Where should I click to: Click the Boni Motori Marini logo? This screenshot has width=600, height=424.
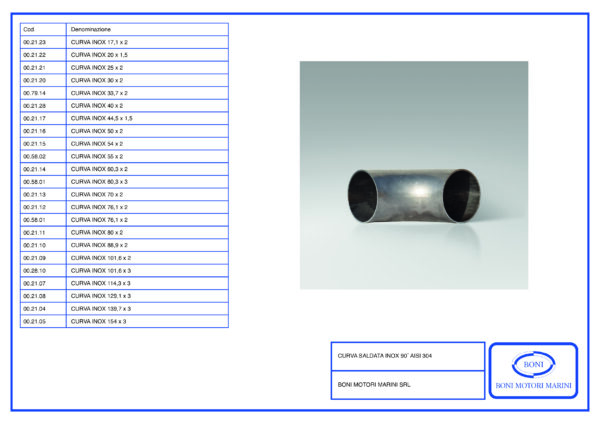pos(532,371)
